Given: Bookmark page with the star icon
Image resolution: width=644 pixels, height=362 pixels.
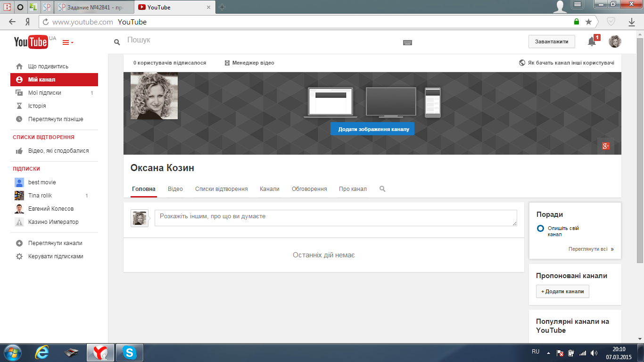Looking at the screenshot, I should click(x=588, y=22).
